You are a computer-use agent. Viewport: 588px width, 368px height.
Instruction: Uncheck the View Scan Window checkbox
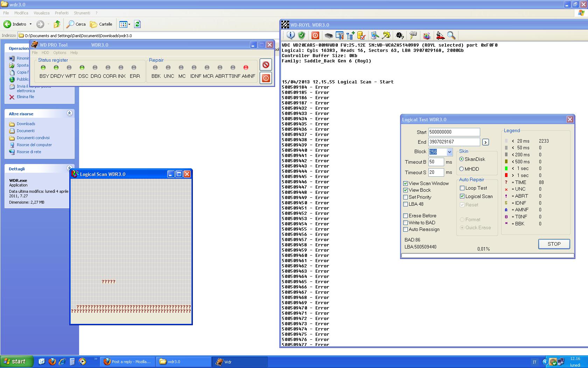pyautogui.click(x=405, y=183)
